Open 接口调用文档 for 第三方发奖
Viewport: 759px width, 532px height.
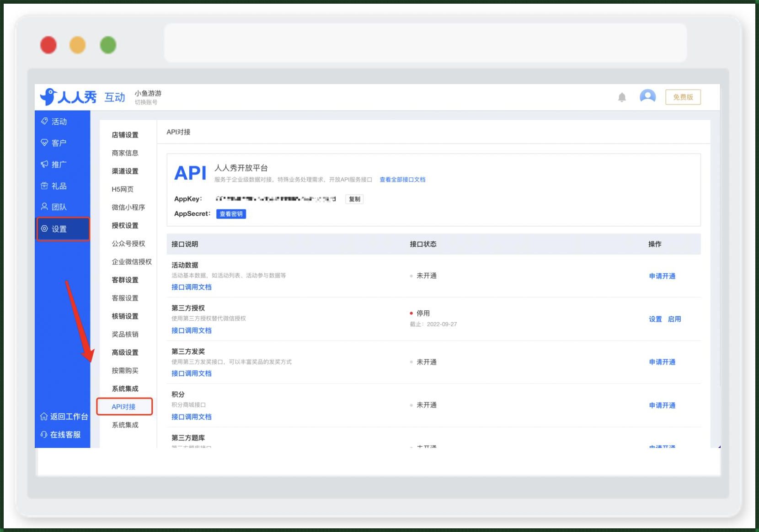click(x=192, y=373)
